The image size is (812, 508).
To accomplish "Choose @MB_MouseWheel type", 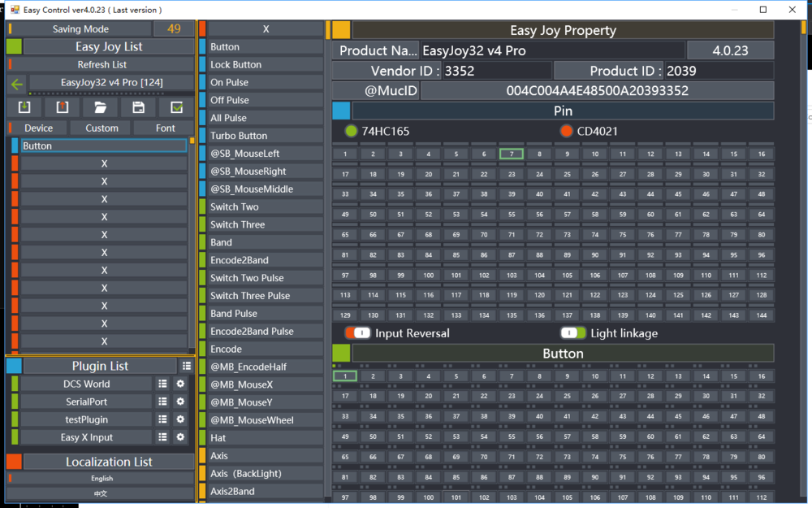I will point(266,420).
